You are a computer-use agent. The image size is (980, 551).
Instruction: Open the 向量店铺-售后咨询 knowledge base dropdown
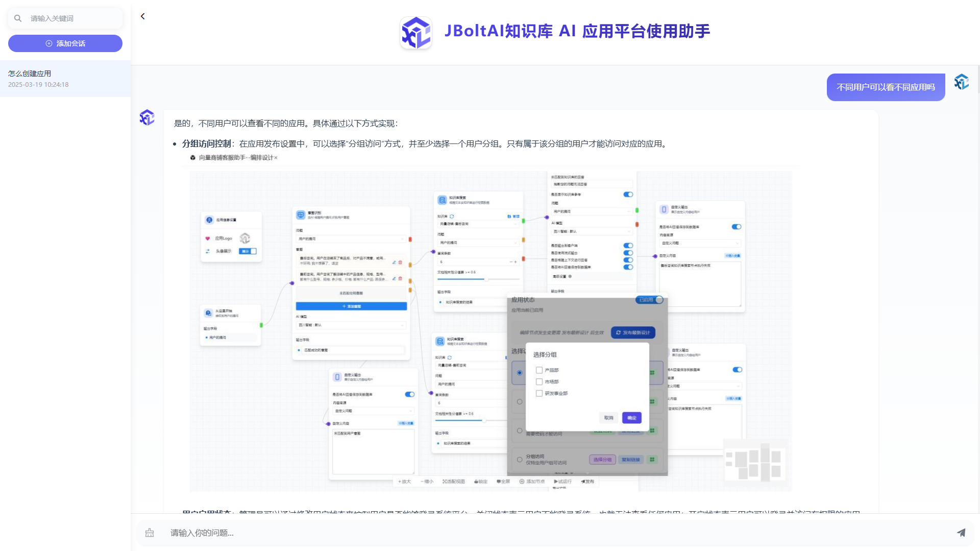pos(478,224)
